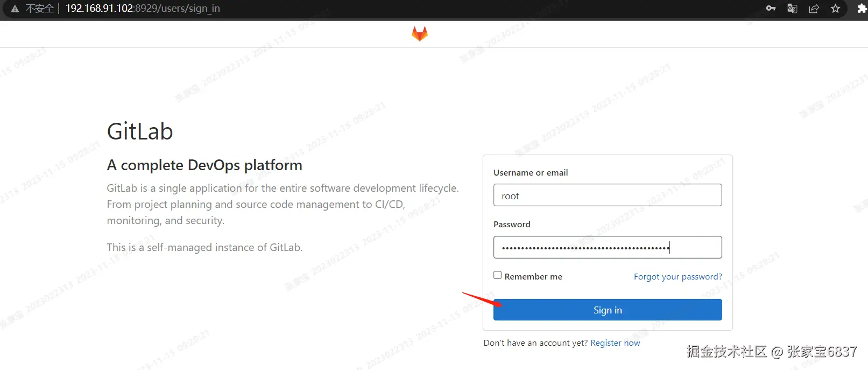The height and width of the screenshot is (370, 868).
Task: Open the Forgot your password link
Action: pyautogui.click(x=678, y=276)
